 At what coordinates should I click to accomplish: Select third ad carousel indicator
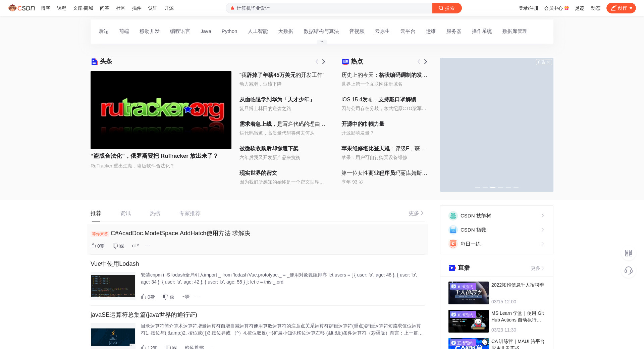tap(493, 188)
